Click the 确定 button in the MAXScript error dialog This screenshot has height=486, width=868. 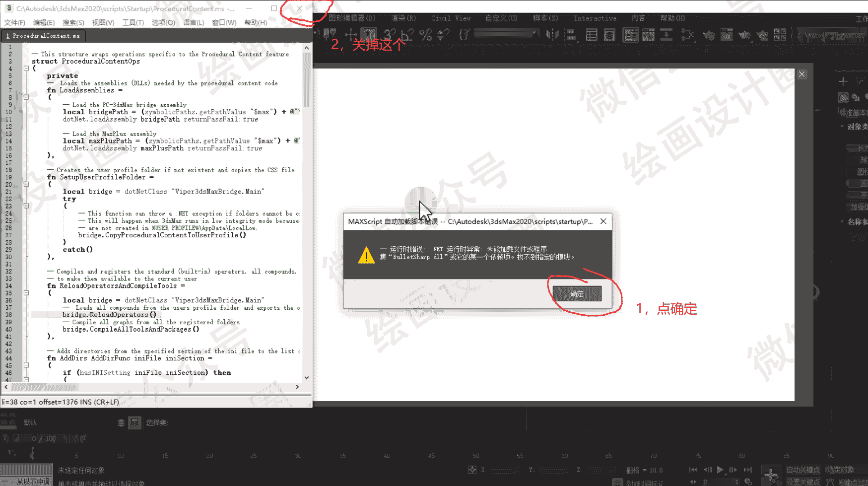[577, 293]
